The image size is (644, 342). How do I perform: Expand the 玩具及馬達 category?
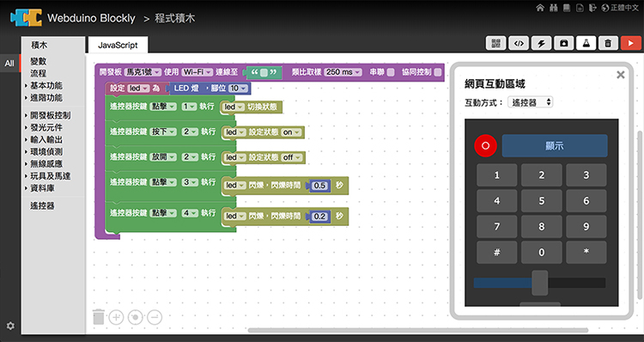point(50,176)
